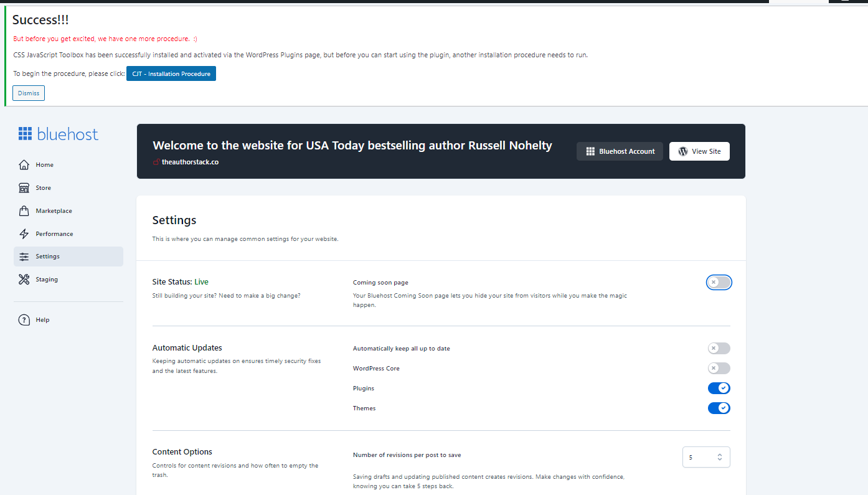Click the Settings page heading
This screenshot has height=495, width=868.
(x=174, y=220)
